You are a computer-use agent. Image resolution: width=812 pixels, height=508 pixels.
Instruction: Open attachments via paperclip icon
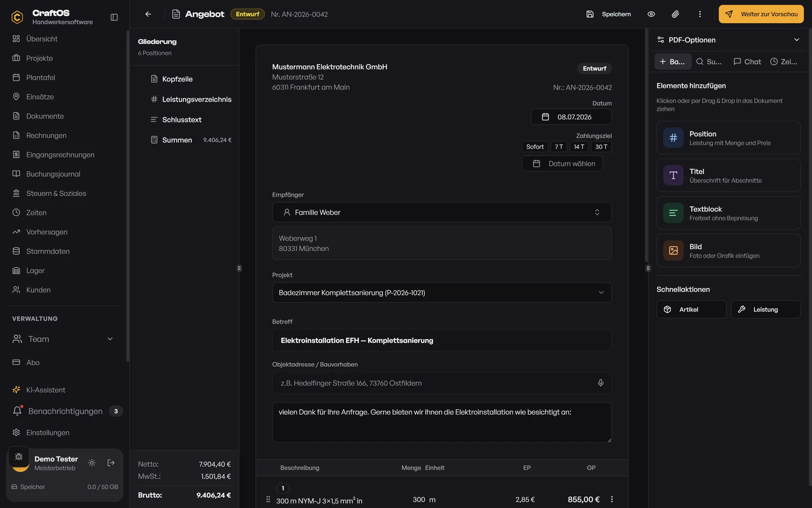(675, 14)
